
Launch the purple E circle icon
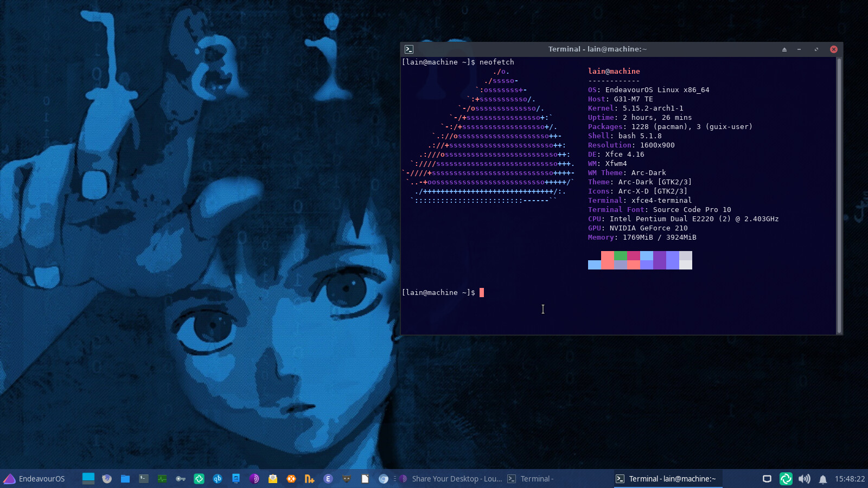tap(328, 479)
